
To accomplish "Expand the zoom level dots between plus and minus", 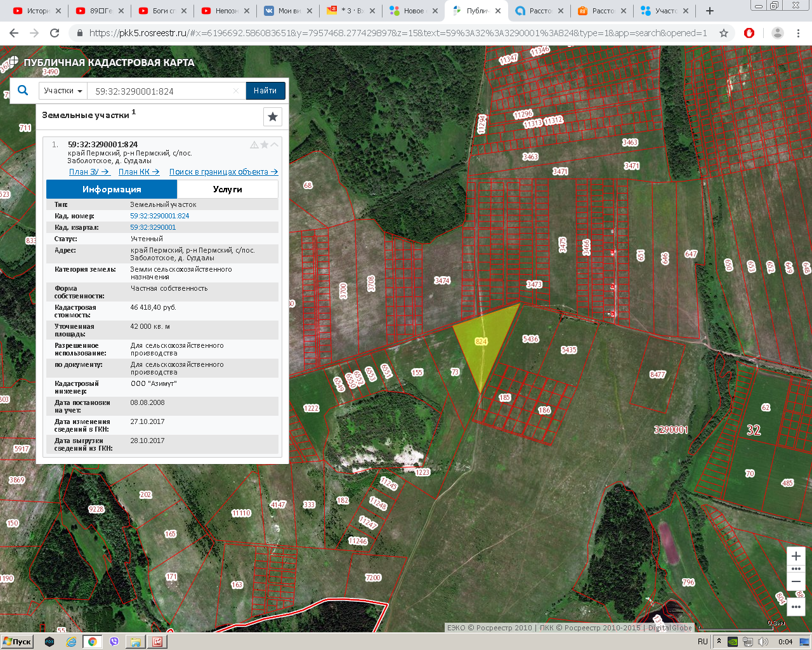I will pos(796,569).
